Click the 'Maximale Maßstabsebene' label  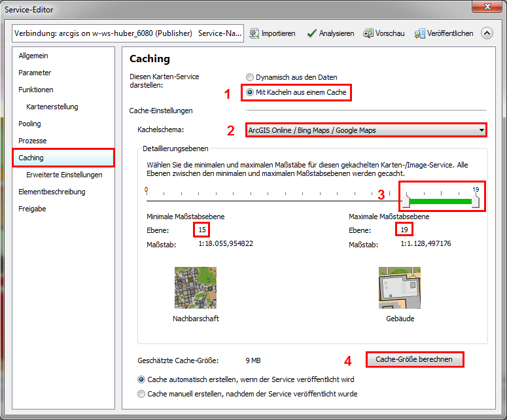(389, 217)
